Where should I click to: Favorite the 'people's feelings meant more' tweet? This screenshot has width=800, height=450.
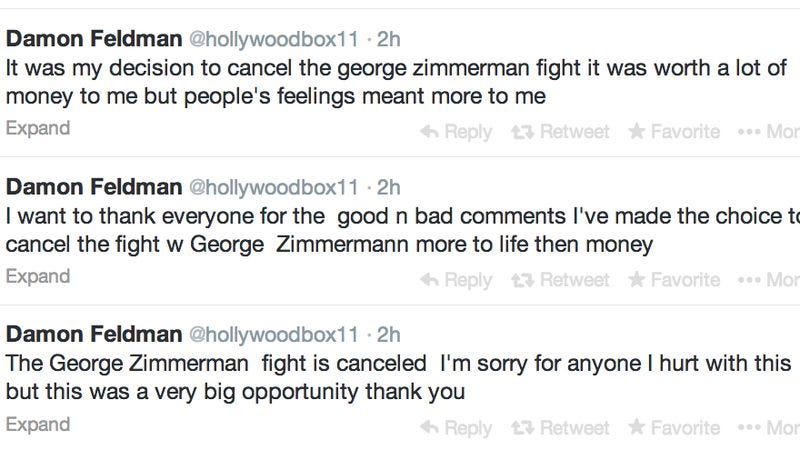tap(674, 132)
